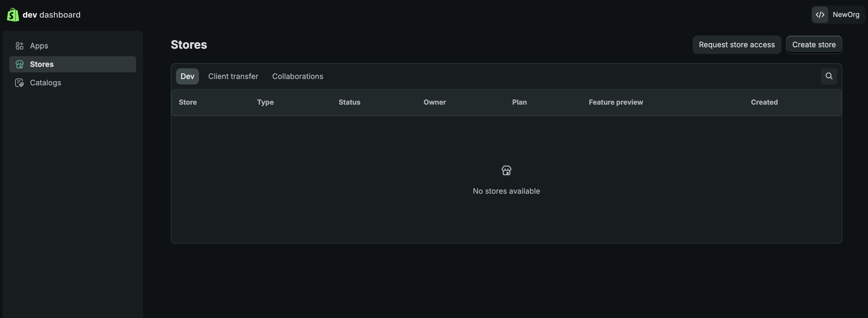Select Stores in the sidebar

(x=72, y=64)
